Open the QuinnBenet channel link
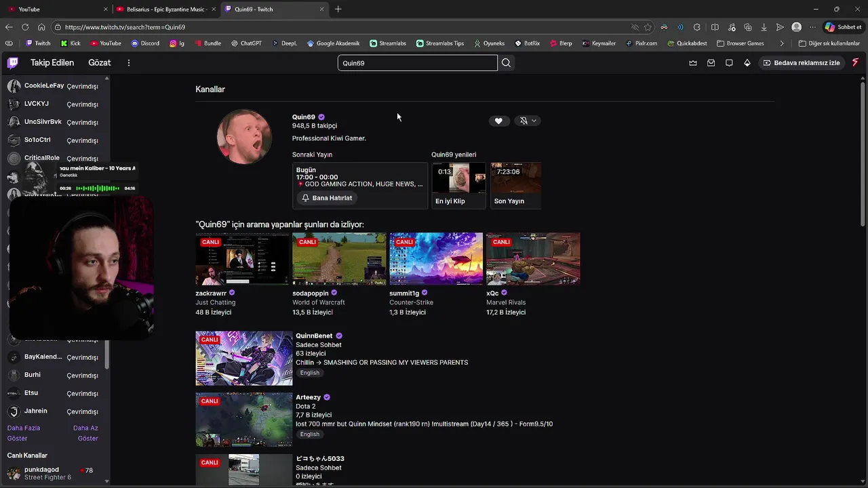 (314, 335)
